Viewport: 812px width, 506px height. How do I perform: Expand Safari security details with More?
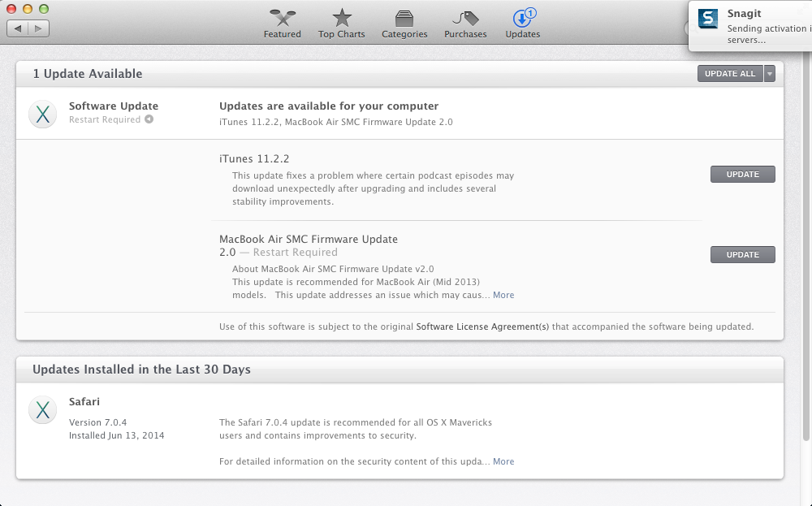(x=503, y=461)
